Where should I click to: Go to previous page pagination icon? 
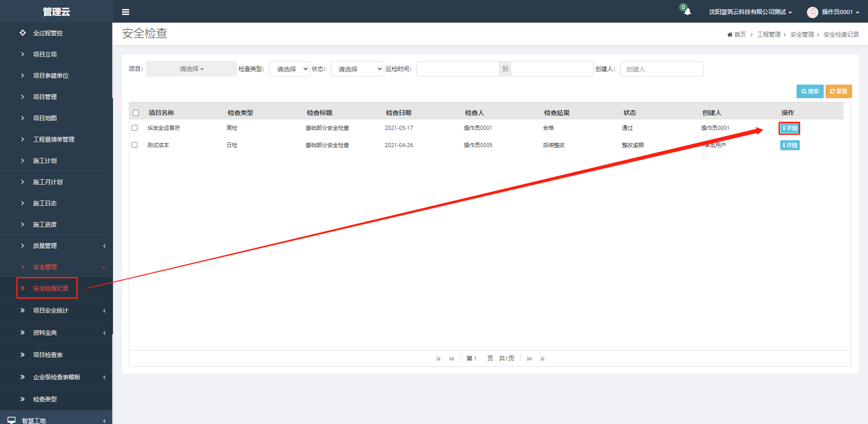(x=451, y=359)
